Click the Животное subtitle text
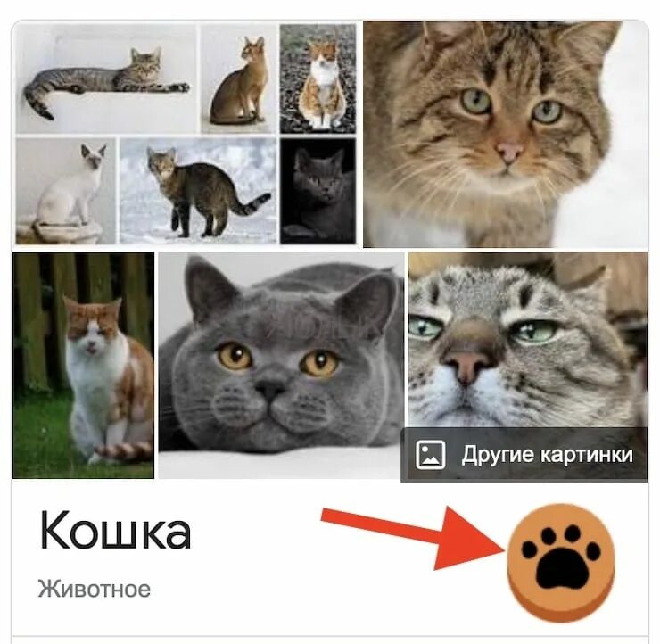The image size is (660, 644). point(94,589)
